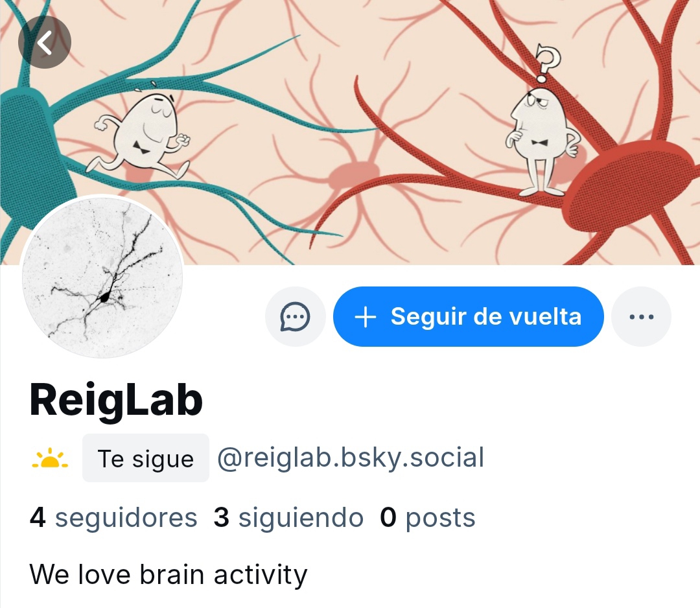Click the plus icon in follow button
Screen dimensions: 700x608
tap(365, 317)
